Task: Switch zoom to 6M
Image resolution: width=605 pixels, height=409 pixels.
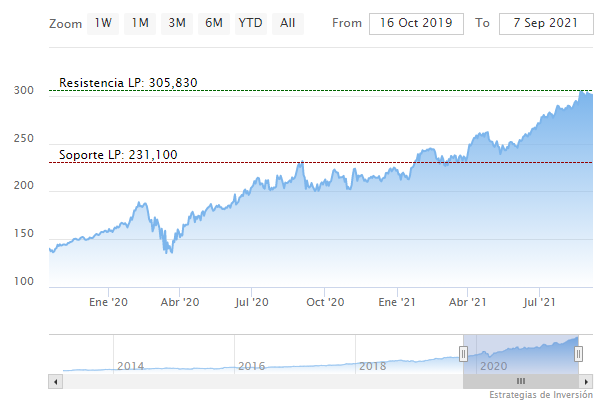Action: coord(213,22)
